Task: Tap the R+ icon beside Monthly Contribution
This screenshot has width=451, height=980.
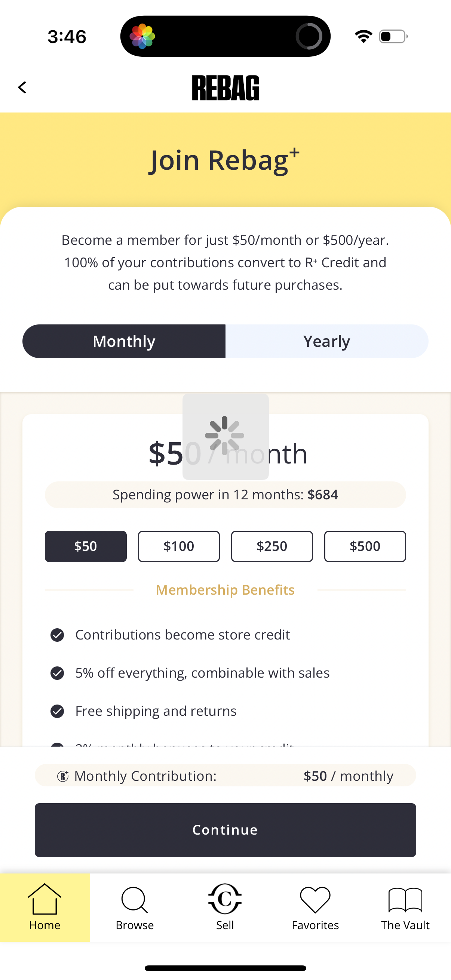Action: pyautogui.click(x=63, y=776)
